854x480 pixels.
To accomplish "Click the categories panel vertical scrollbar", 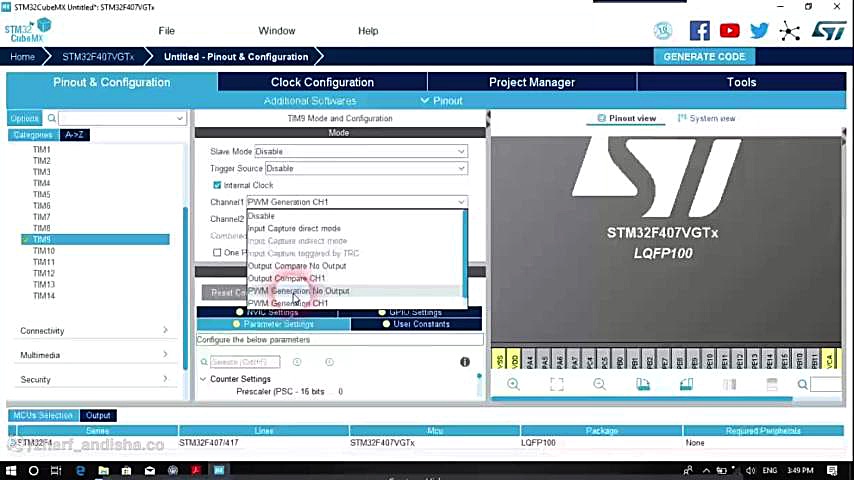I will (185, 289).
